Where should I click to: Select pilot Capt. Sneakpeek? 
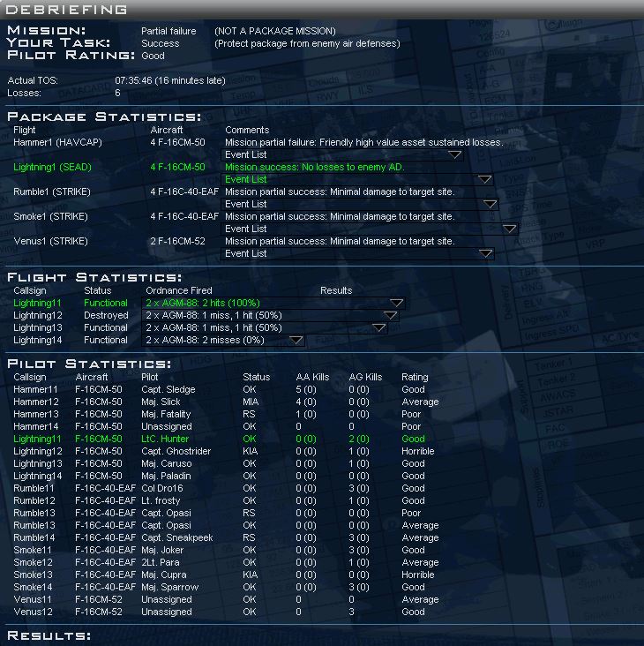coord(177,538)
